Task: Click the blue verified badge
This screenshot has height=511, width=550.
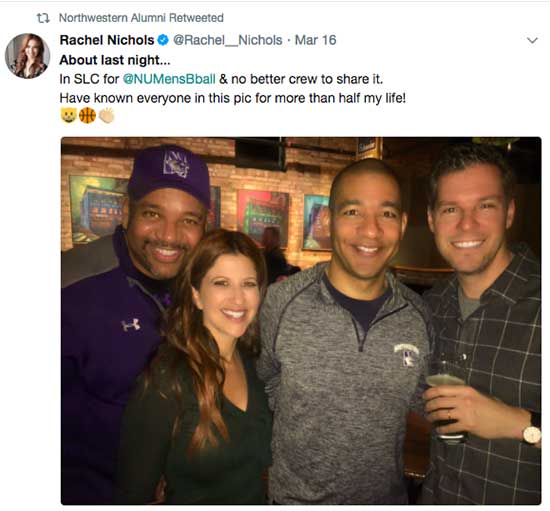Action: [163, 40]
